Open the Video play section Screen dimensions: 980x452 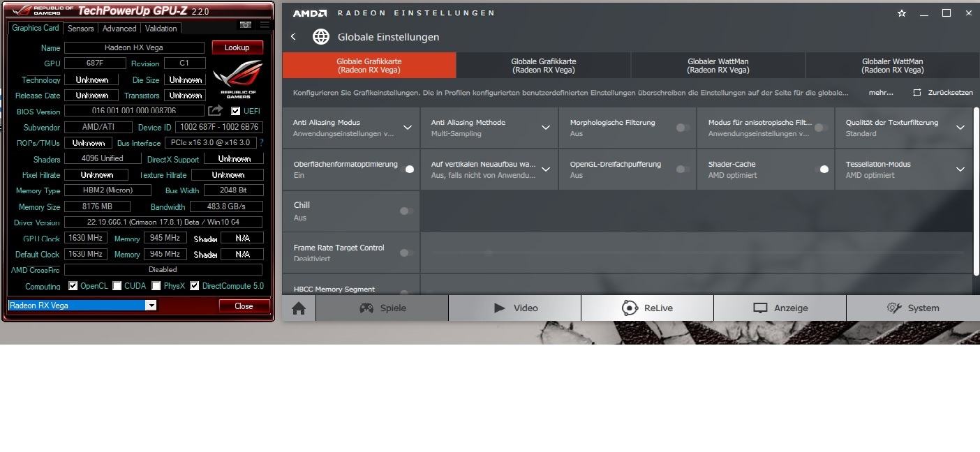515,308
